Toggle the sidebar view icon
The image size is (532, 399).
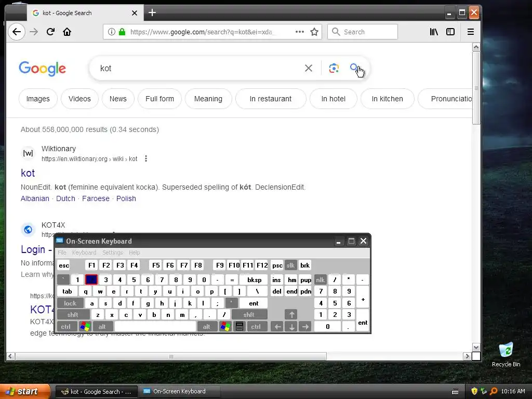[x=450, y=32]
